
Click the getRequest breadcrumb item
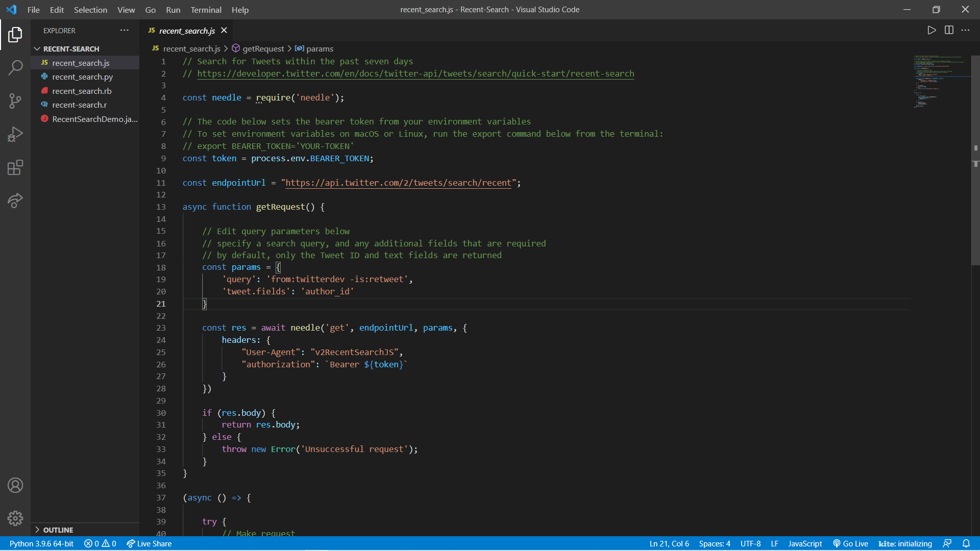point(263,48)
